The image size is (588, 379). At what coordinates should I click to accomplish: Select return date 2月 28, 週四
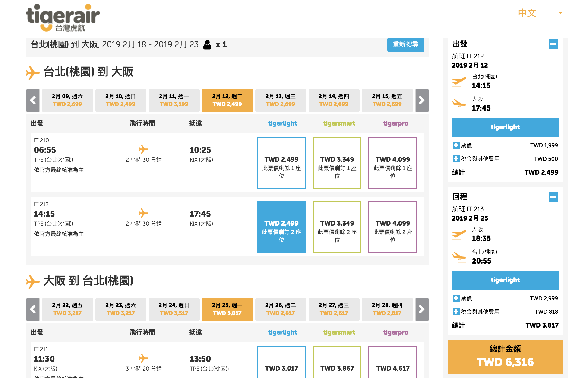[x=387, y=309]
